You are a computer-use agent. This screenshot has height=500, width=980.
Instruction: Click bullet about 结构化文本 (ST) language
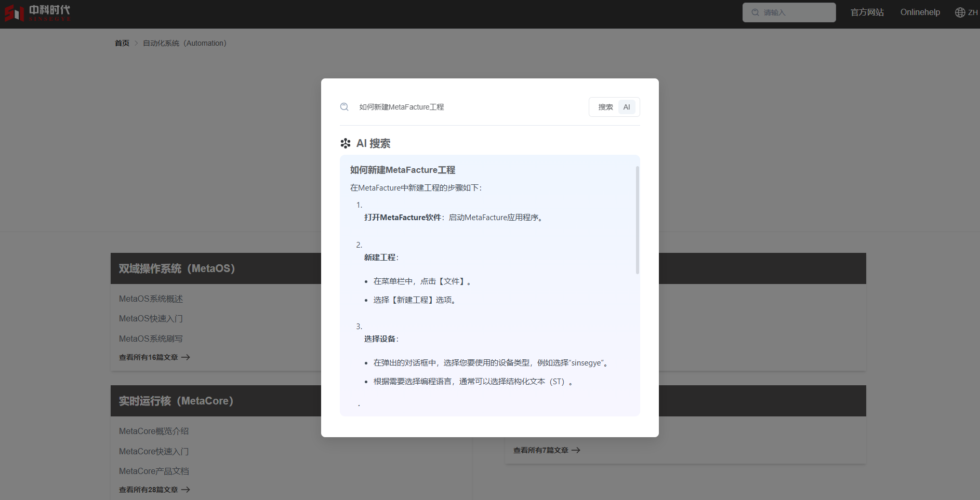point(473,382)
